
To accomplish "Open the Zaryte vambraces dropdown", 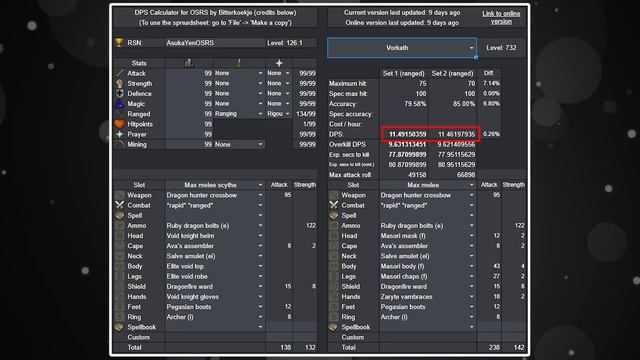I will click(x=428, y=297).
